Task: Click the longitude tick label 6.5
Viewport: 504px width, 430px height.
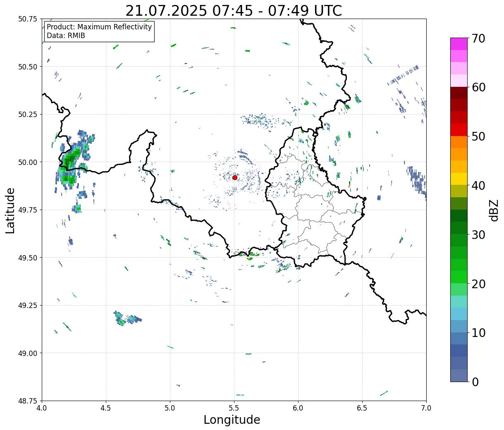Action: pos(362,408)
